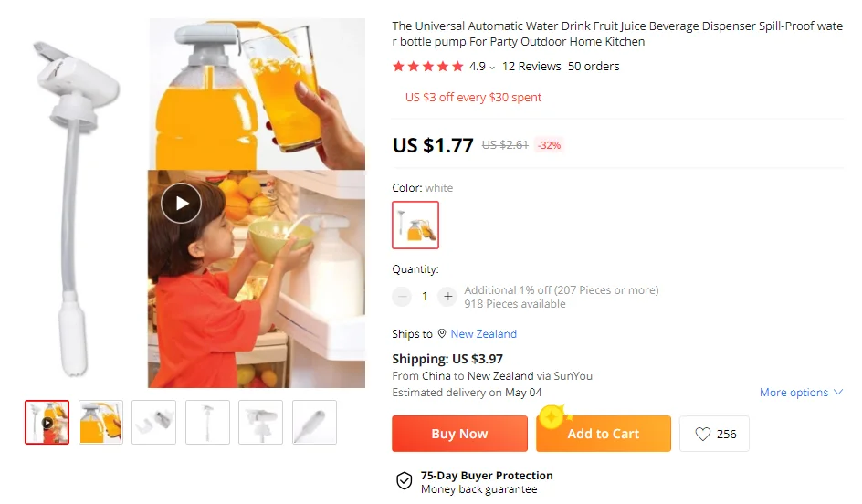
Task: Expand the 4.9 rating dropdown arrow
Action: pyautogui.click(x=492, y=68)
